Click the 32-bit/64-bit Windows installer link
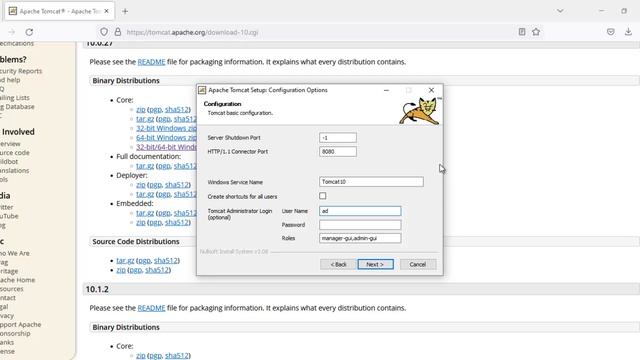 (166, 147)
